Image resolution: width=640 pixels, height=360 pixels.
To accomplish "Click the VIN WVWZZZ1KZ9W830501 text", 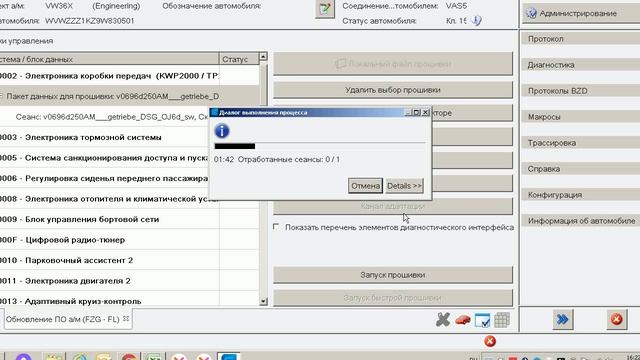I will 89,20.
